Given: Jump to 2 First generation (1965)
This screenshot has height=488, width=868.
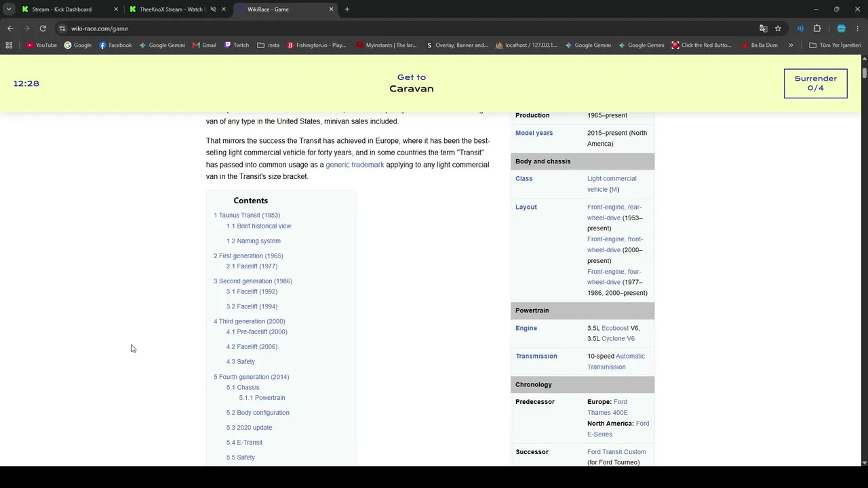Looking at the screenshot, I should [x=248, y=256].
